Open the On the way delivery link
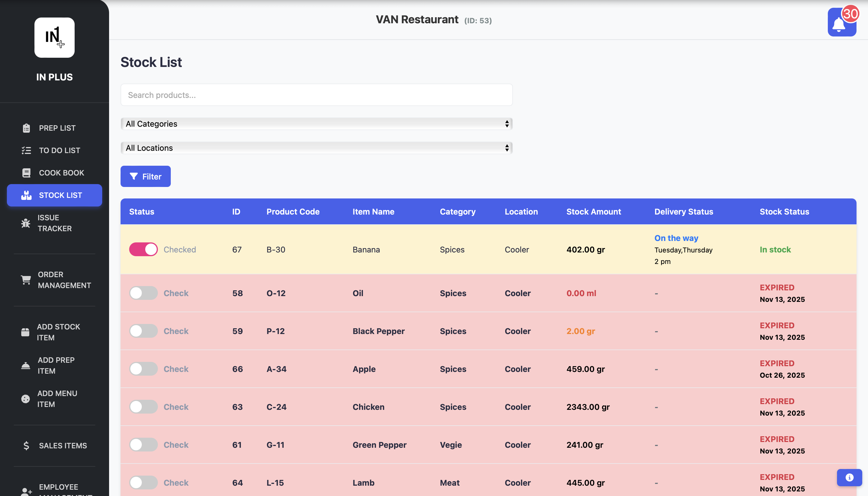868x496 pixels. point(676,238)
